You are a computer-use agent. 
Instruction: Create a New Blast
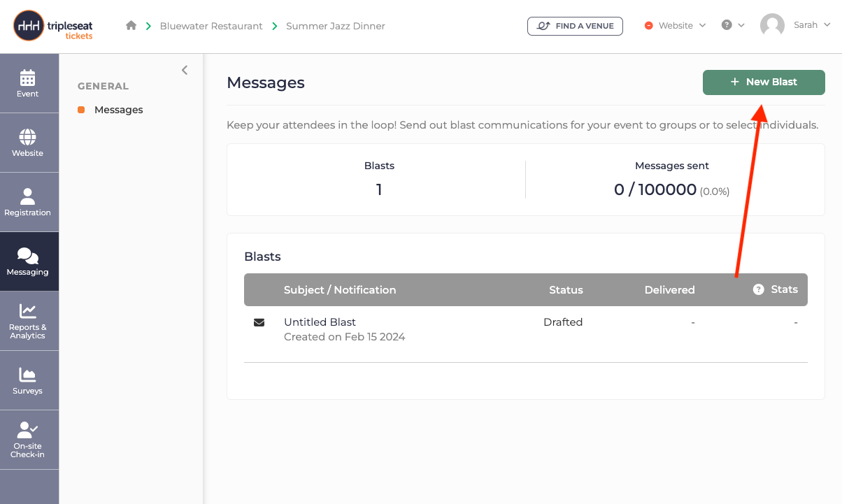(x=764, y=82)
